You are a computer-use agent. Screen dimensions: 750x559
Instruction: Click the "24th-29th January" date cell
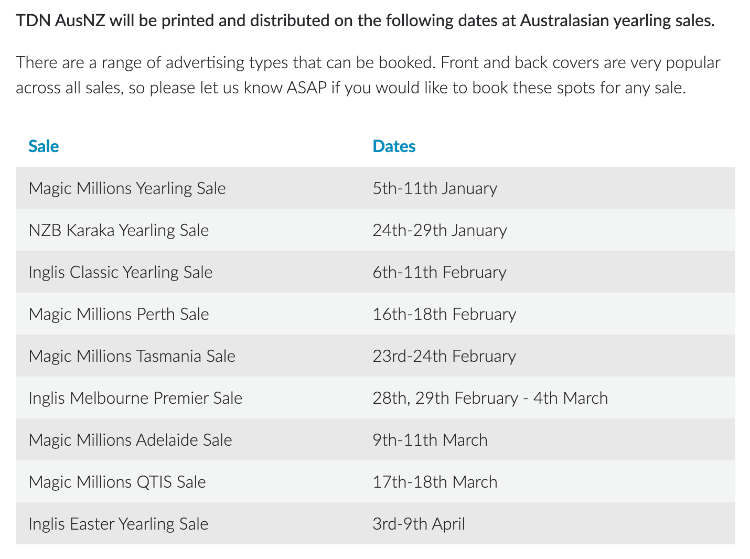(x=439, y=230)
